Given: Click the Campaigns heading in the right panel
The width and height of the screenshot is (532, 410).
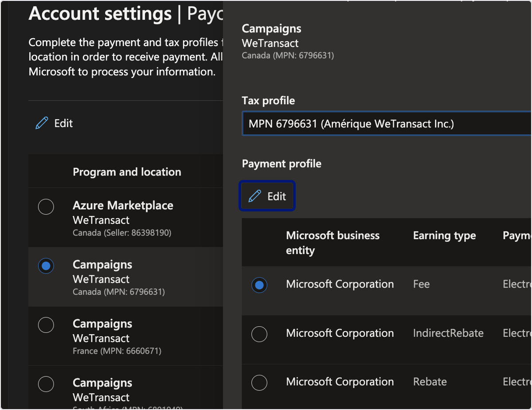Looking at the screenshot, I should (271, 29).
